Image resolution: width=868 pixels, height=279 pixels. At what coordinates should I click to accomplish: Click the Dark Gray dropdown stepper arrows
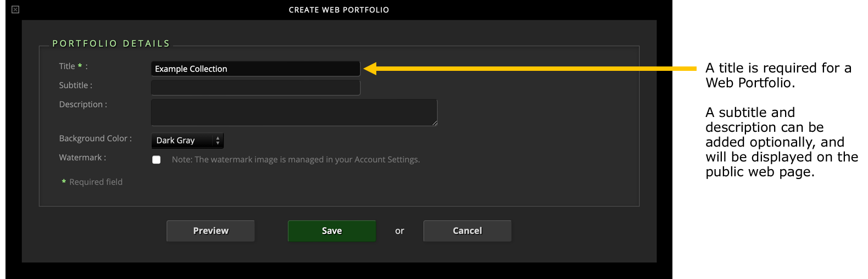click(x=218, y=141)
